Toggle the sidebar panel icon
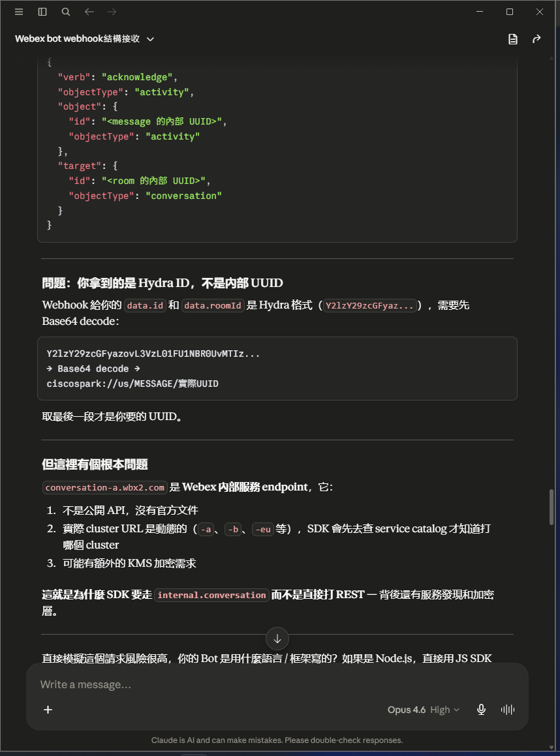560x756 pixels. [42, 12]
